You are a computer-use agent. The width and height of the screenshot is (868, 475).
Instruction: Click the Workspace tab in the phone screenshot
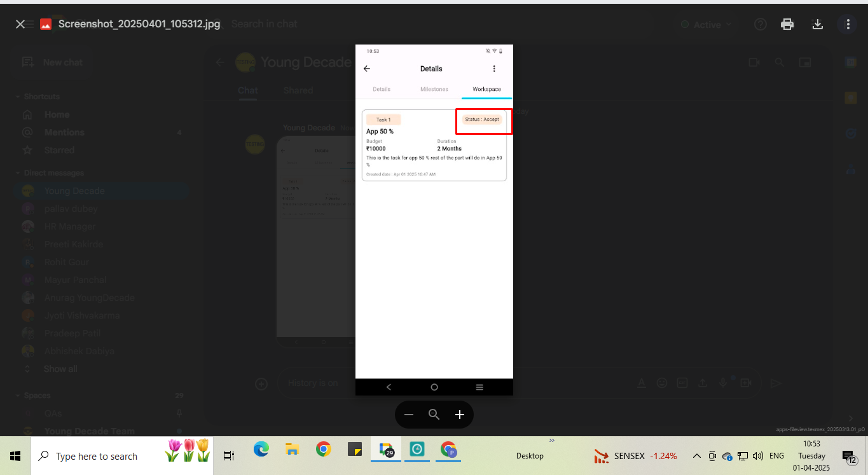click(486, 89)
